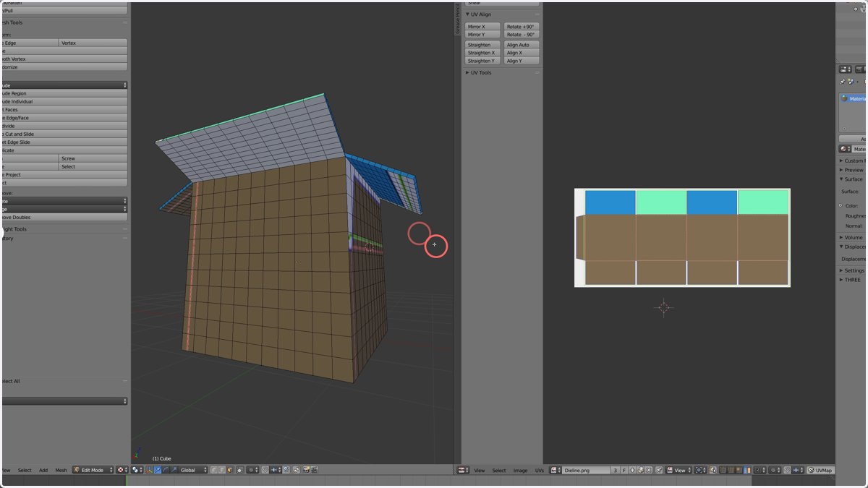Switch to edge select mode
This screenshot has width=868, height=488.
pos(222,470)
